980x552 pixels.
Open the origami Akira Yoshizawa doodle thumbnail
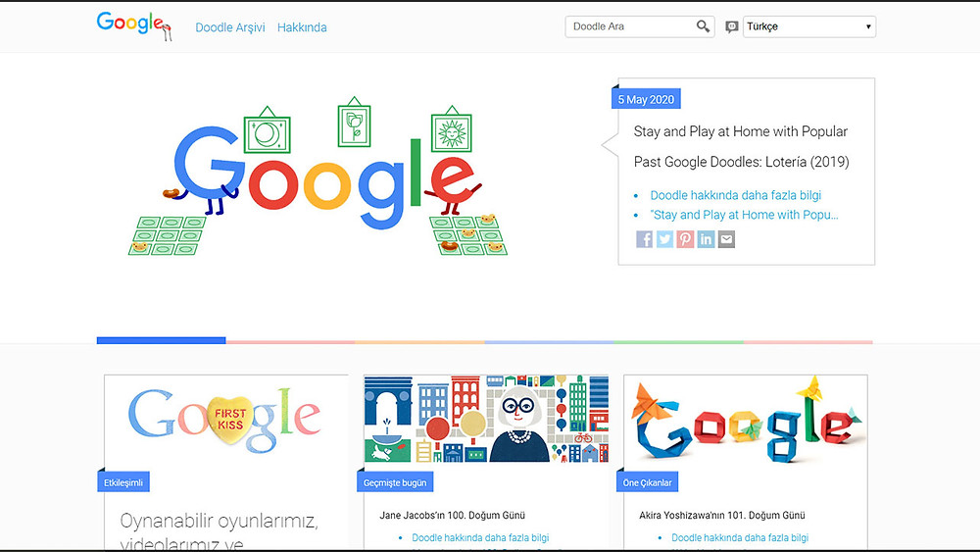746,419
